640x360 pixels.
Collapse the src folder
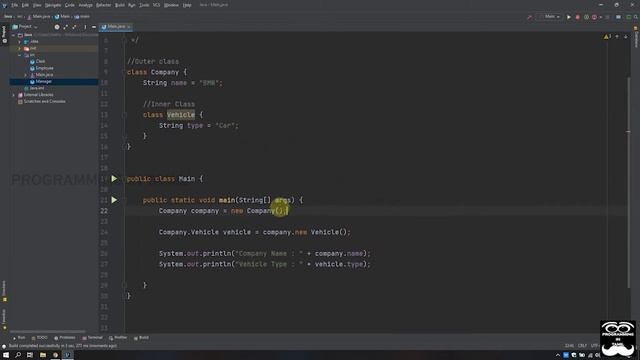click(20, 55)
